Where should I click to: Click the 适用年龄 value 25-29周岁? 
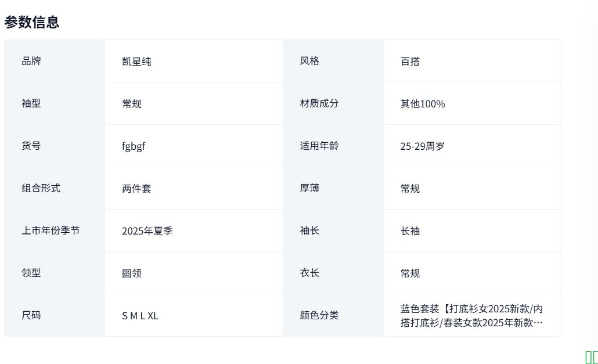pyautogui.click(x=422, y=146)
